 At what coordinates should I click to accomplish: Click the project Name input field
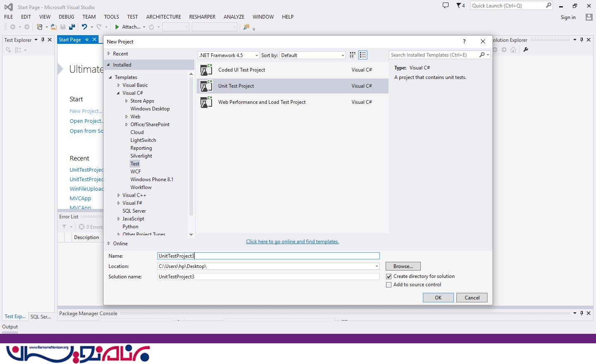coord(268,256)
